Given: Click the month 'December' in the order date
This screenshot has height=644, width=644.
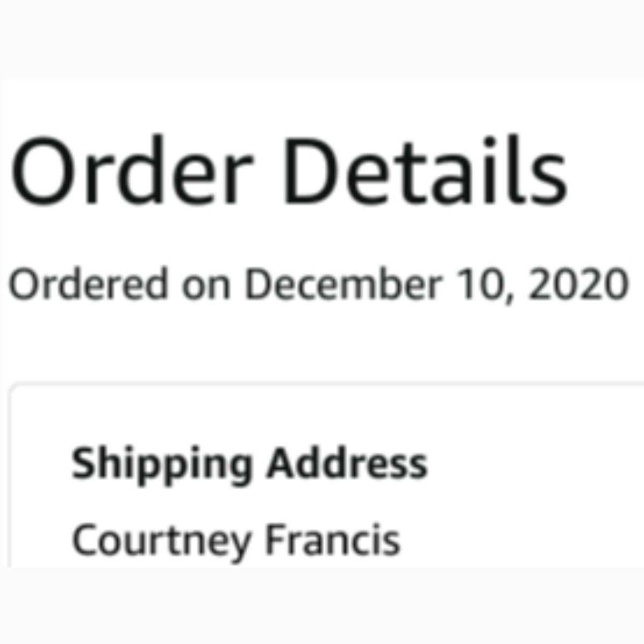Looking at the screenshot, I should tap(342, 284).
